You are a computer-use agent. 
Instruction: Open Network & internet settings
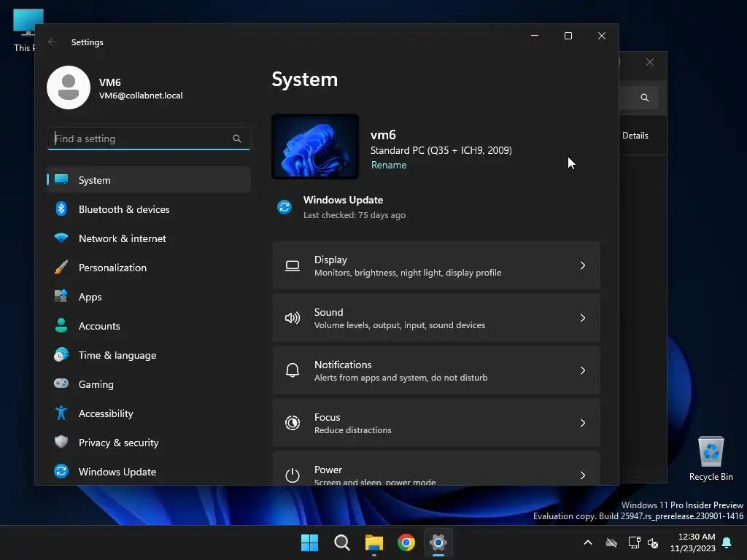149,238
